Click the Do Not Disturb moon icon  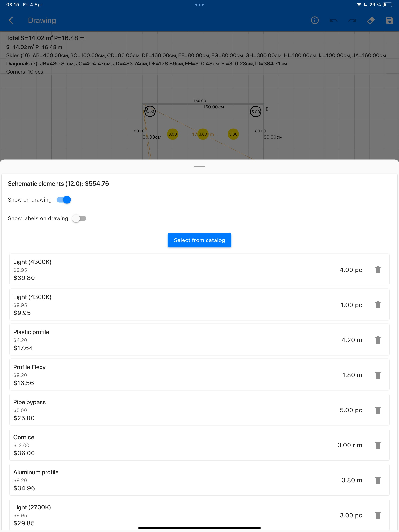pyautogui.click(x=365, y=4)
